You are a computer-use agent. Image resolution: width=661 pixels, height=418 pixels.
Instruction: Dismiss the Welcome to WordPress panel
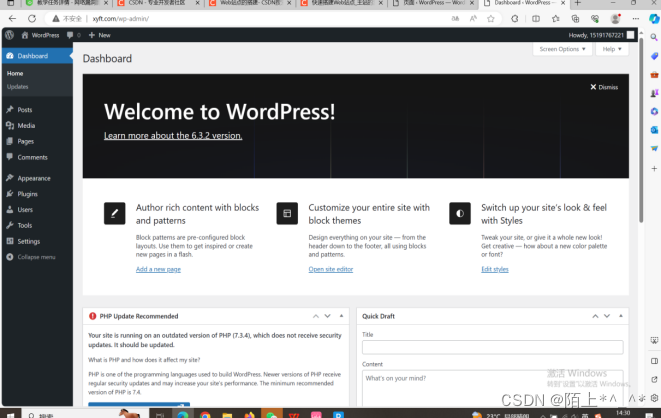pyautogui.click(x=604, y=87)
